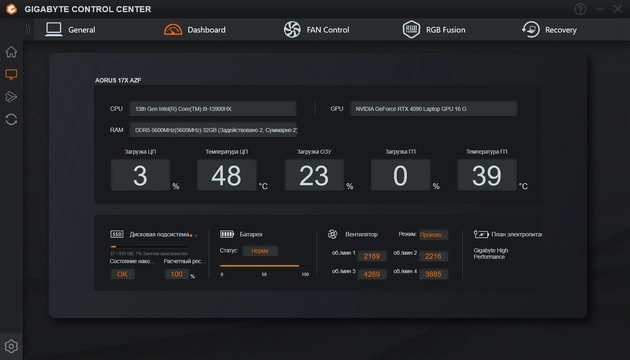Click the Вентилятор fan icon
The width and height of the screenshot is (630, 360).
click(333, 234)
